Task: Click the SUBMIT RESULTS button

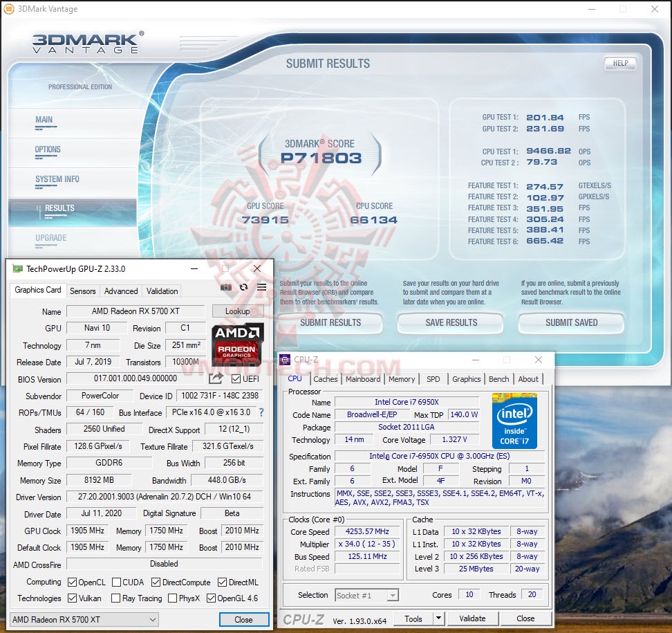Action: pyautogui.click(x=330, y=323)
